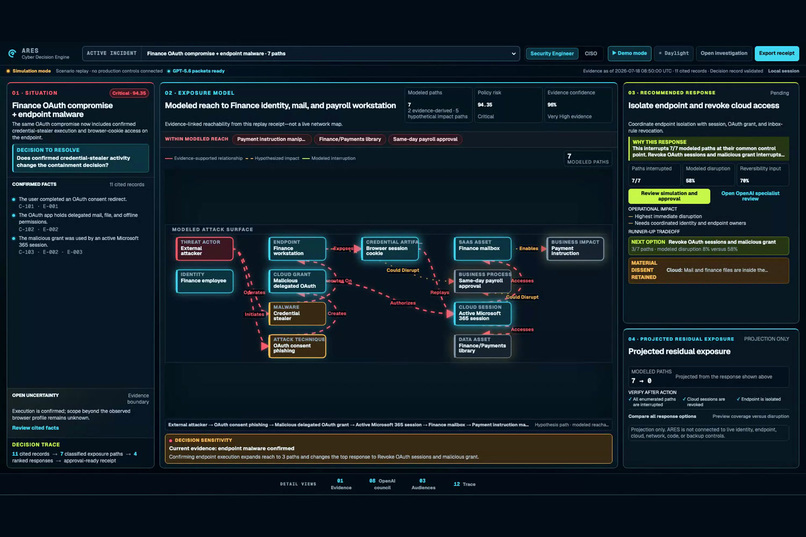Click the 7 Modeled Paths counter
The image size is (806, 537).
click(588, 158)
